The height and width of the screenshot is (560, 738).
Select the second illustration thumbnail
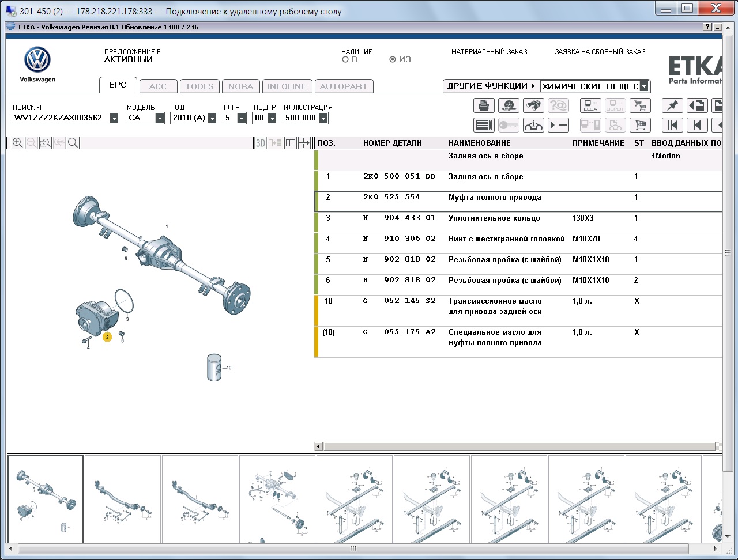[x=123, y=499]
